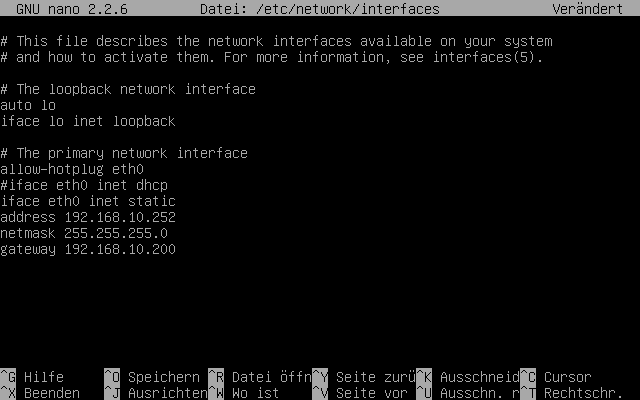Select the ^K Ausschneiden shortcut

point(468,377)
